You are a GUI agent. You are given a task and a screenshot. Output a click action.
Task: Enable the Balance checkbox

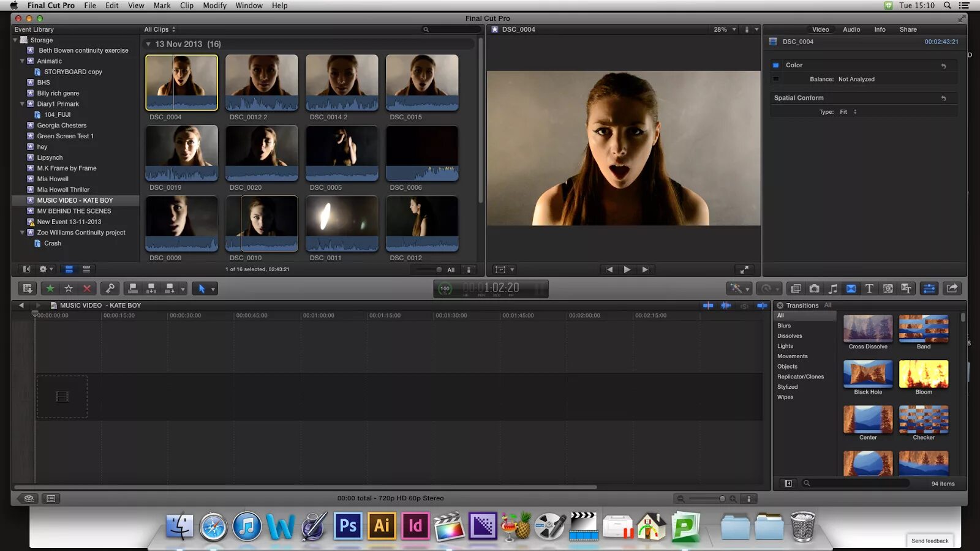point(776,79)
